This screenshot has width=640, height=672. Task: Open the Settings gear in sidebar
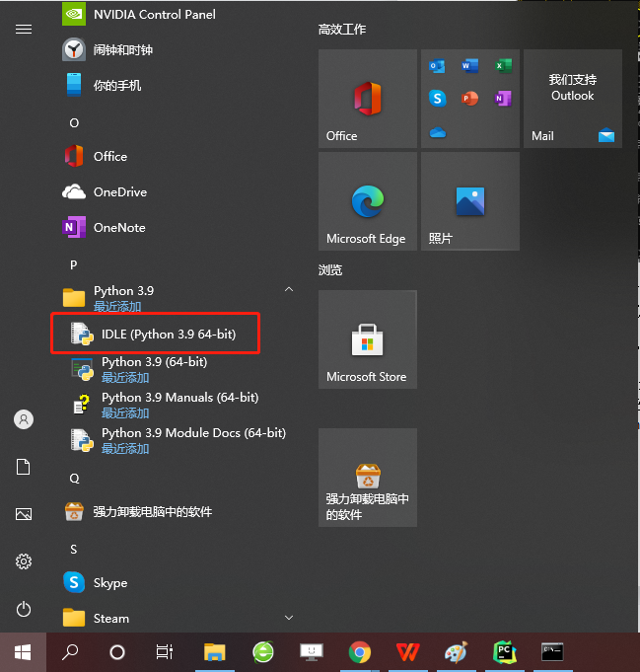(x=24, y=561)
